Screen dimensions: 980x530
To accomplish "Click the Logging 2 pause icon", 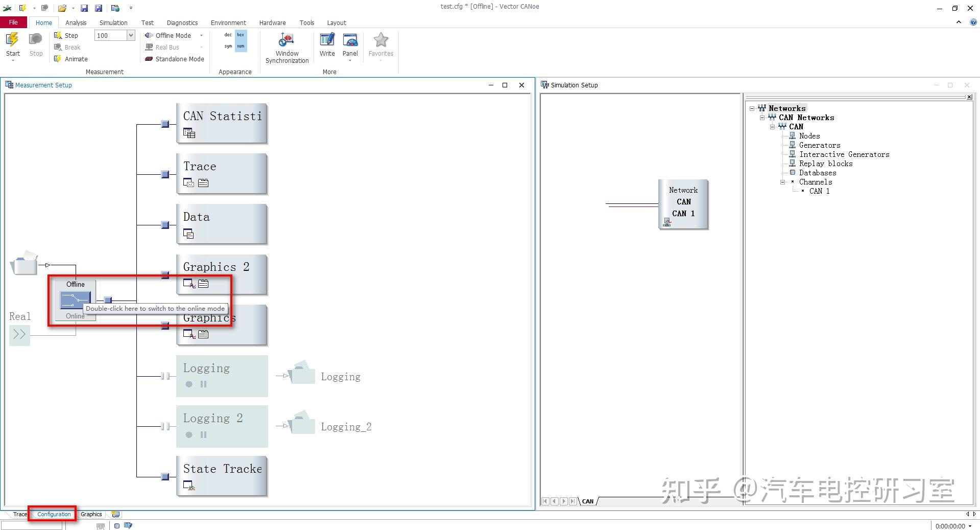I will coord(203,434).
